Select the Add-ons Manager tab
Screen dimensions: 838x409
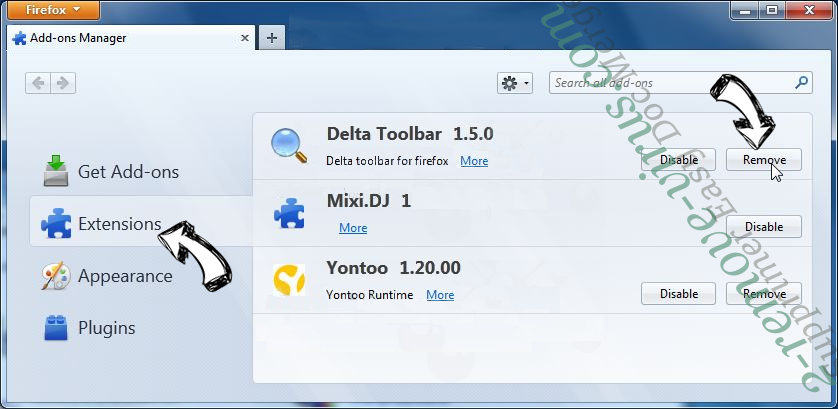[x=131, y=38]
